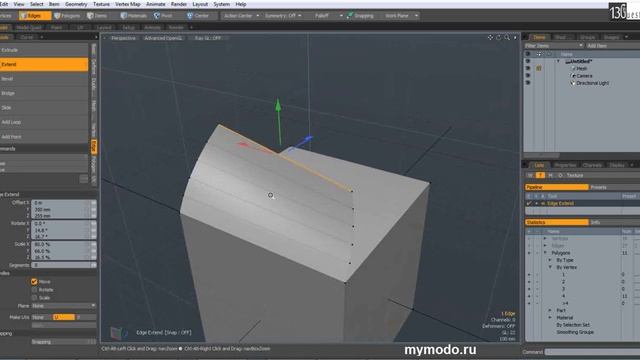Screen dimensions: 640x360
Task: Click the green Y-axis move handle
Action: tap(278, 106)
